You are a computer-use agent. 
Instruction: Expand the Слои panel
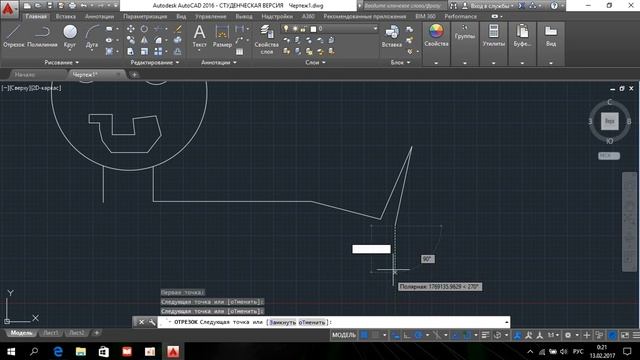click(x=315, y=62)
